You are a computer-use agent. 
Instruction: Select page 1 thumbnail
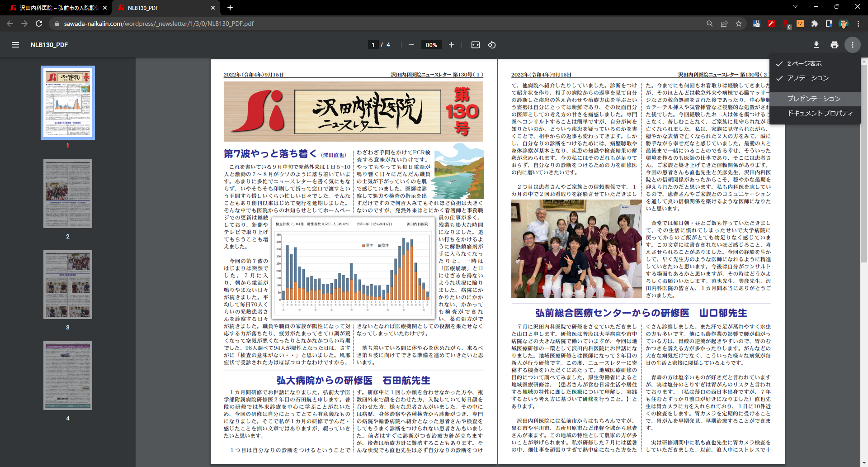tap(68, 103)
